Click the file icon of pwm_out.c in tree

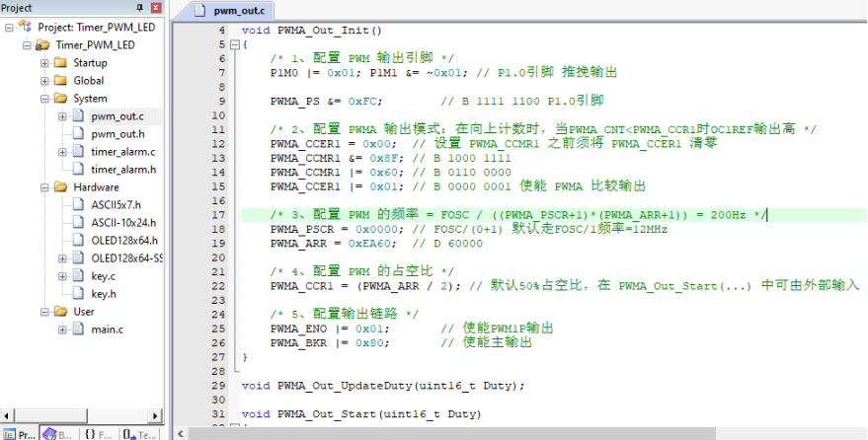pos(79,116)
